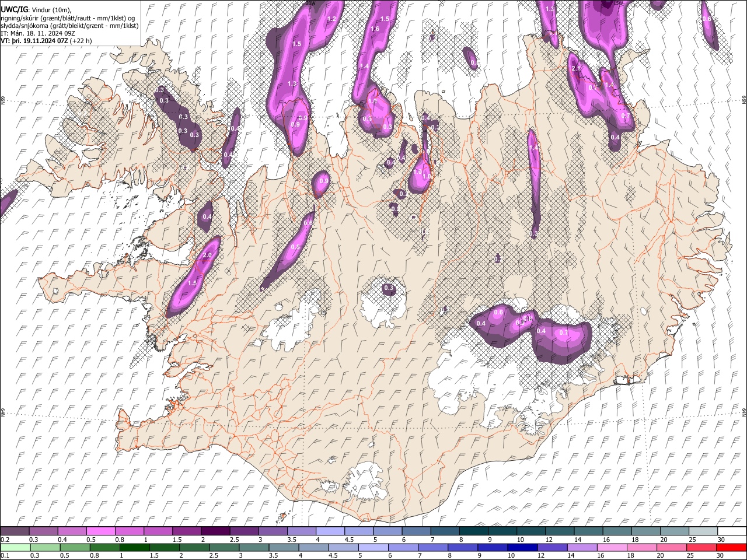Viewport: 747px width, 560px height.
Task: Click the "(+22 h)" forecast offset text
Action: pos(81,41)
